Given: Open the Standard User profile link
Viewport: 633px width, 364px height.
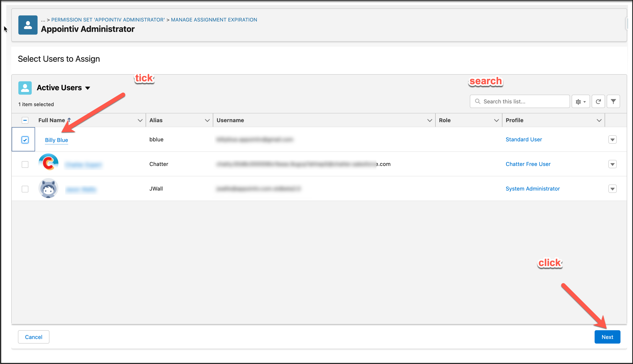Looking at the screenshot, I should click(524, 139).
